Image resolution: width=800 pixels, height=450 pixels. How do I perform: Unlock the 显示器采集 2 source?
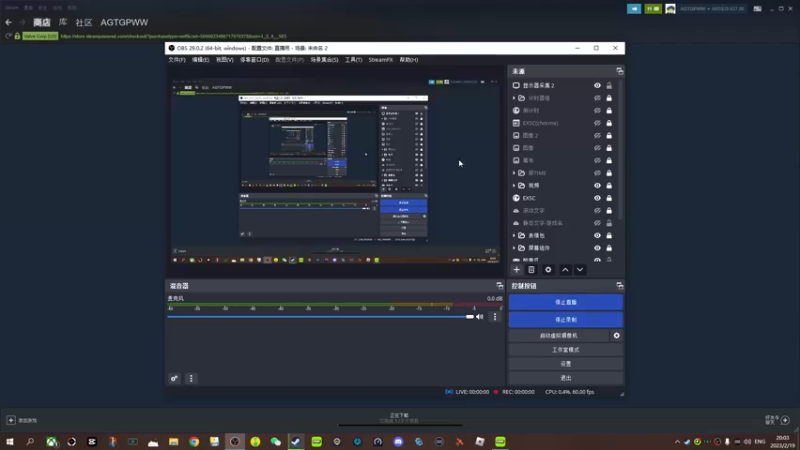point(609,86)
